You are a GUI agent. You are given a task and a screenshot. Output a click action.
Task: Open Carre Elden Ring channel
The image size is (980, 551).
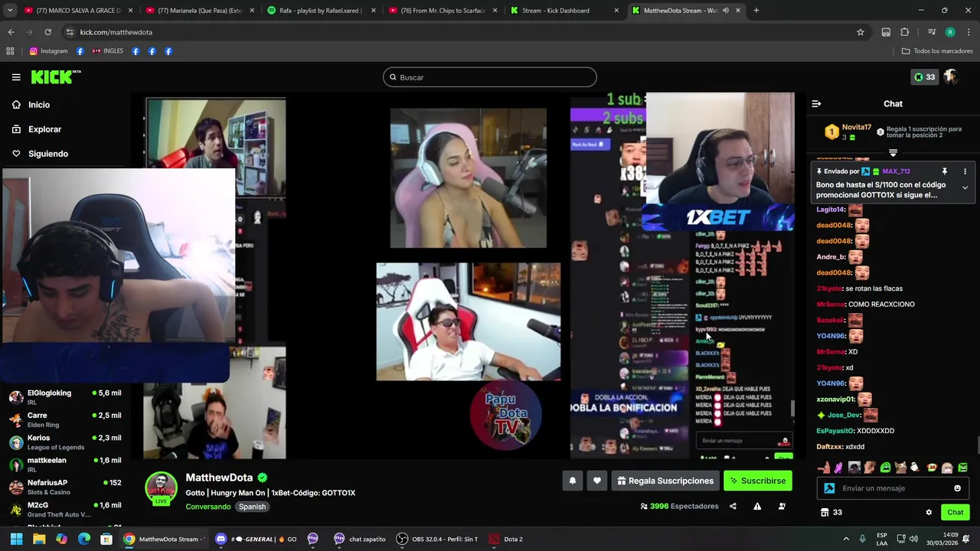65,419
